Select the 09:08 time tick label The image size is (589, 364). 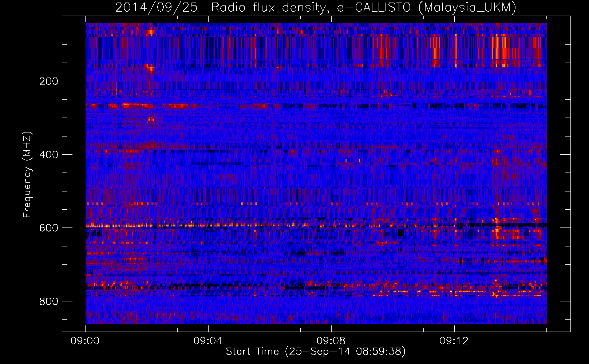331,341
